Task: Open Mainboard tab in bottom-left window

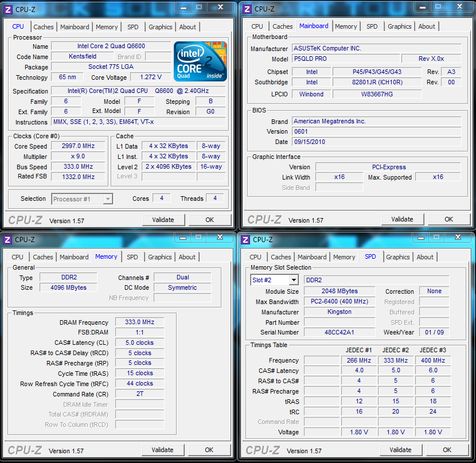Action: coord(74,257)
